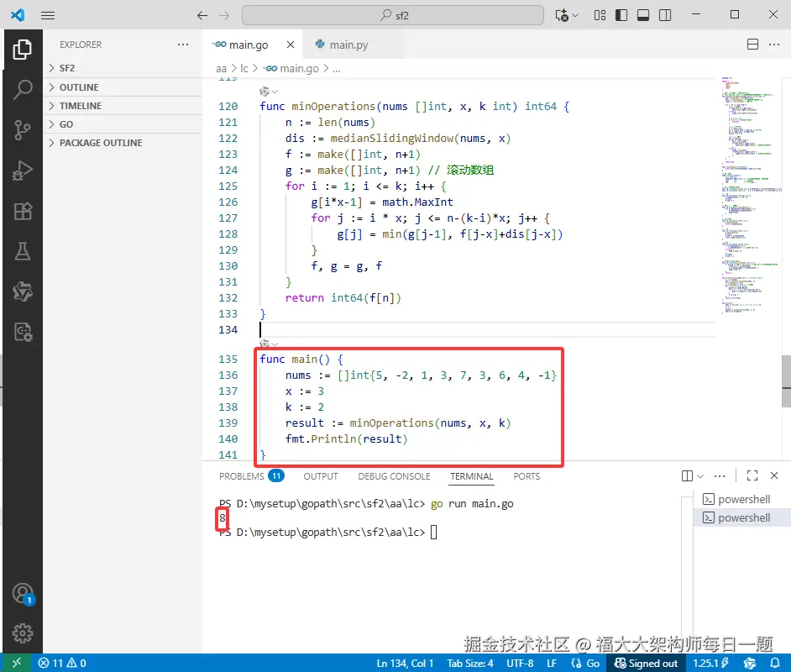Show errors and warnings count
The image size is (791, 672).
coord(62,663)
